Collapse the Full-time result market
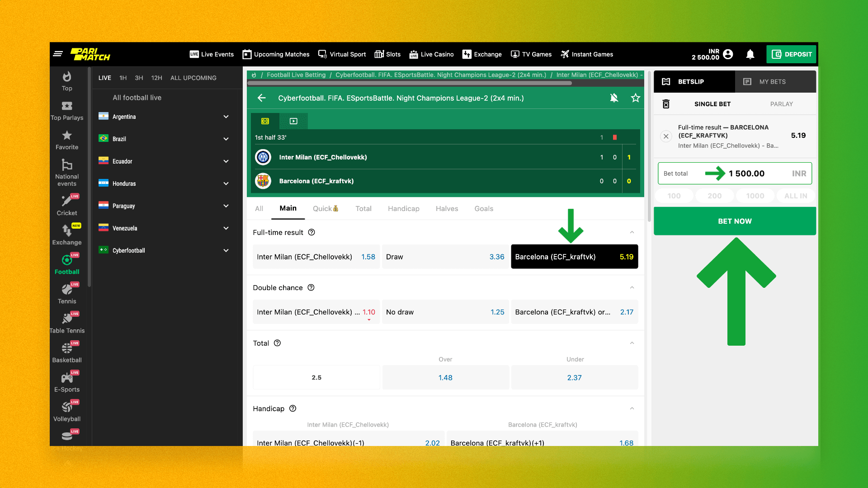The width and height of the screenshot is (868, 488). [632, 232]
